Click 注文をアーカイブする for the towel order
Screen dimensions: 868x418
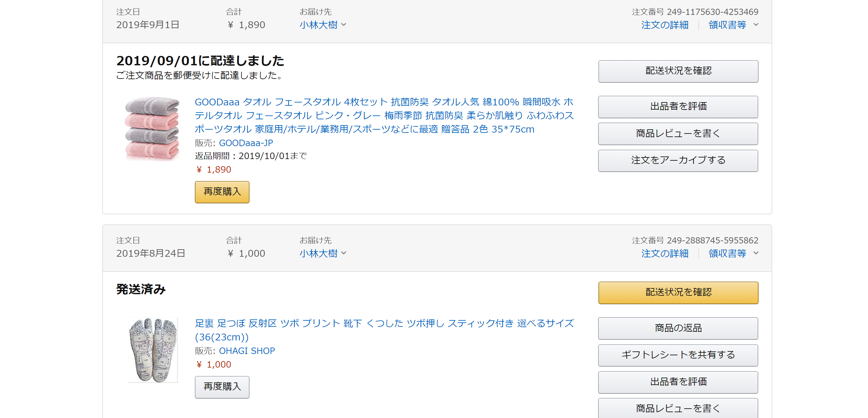(678, 161)
